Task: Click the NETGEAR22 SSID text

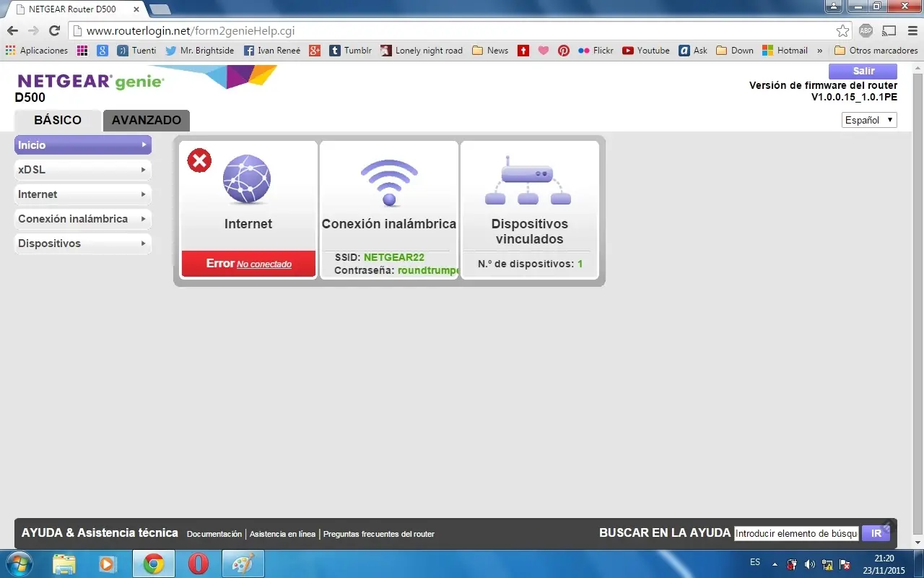Action: (x=394, y=257)
